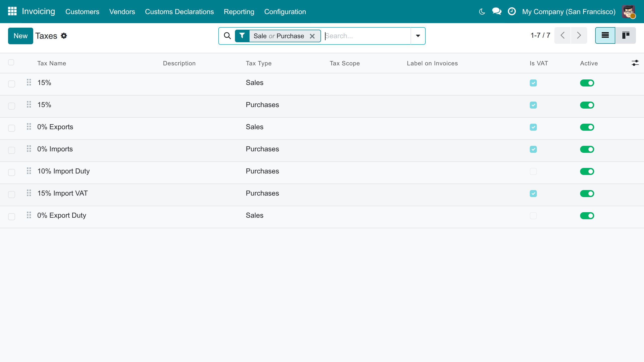Open optional columns adjust icon
The width and height of the screenshot is (644, 362).
click(635, 63)
